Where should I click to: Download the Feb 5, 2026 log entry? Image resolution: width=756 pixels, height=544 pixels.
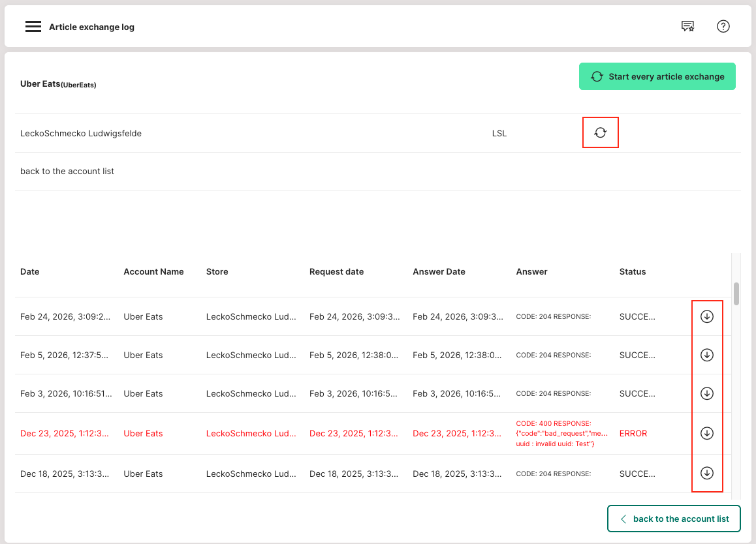(x=706, y=355)
